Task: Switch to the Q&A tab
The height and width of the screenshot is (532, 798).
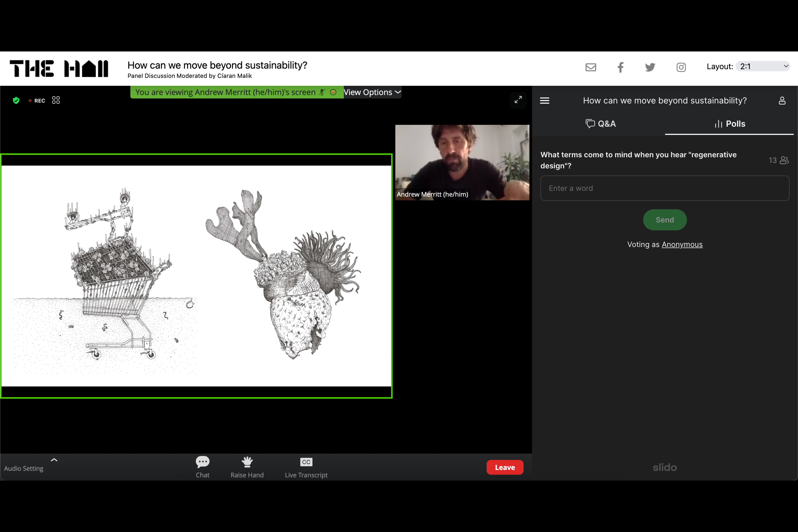Action: 600,124
